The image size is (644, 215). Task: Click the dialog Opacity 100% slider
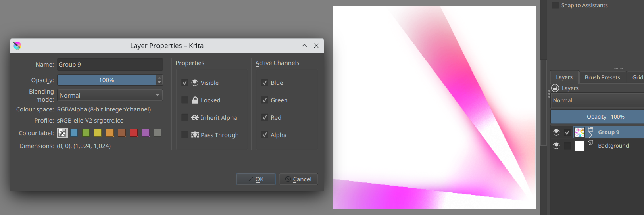pyautogui.click(x=106, y=80)
